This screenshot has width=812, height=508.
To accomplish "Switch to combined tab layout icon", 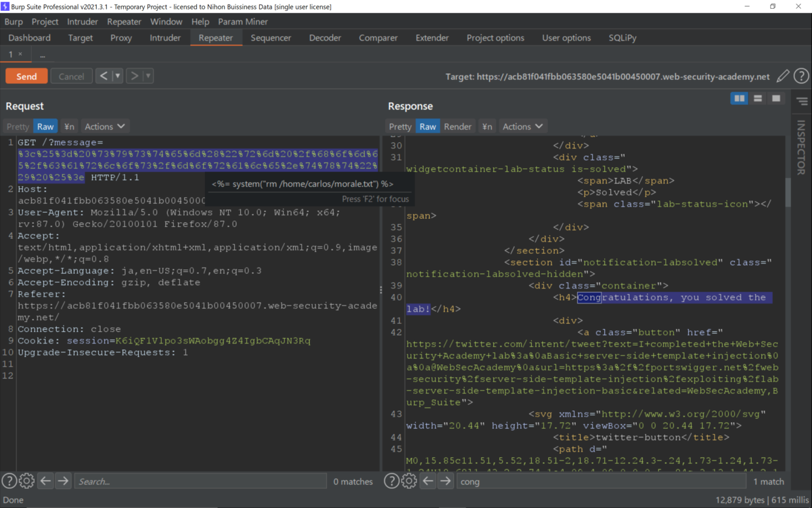I will point(776,99).
